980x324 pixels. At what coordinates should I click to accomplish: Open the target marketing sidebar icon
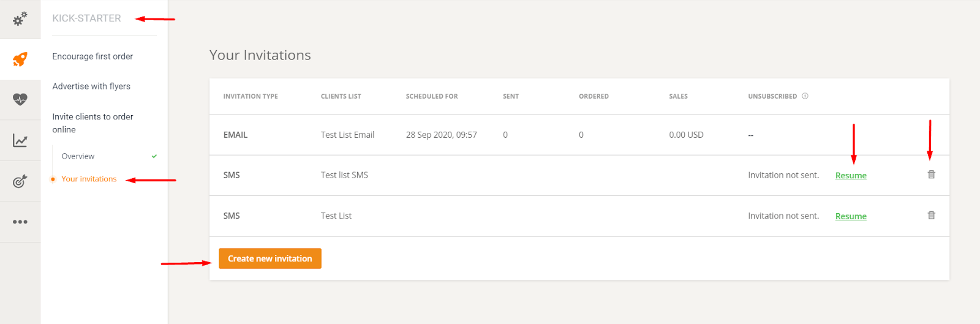click(20, 181)
